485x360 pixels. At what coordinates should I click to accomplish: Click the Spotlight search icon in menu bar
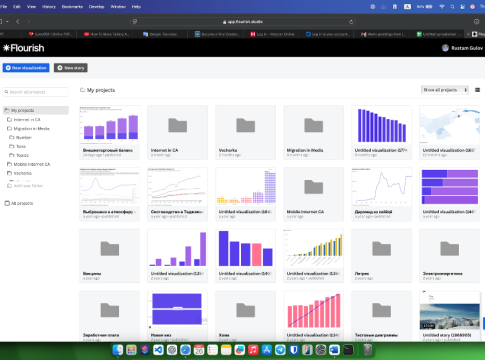pyautogui.click(x=452, y=7)
